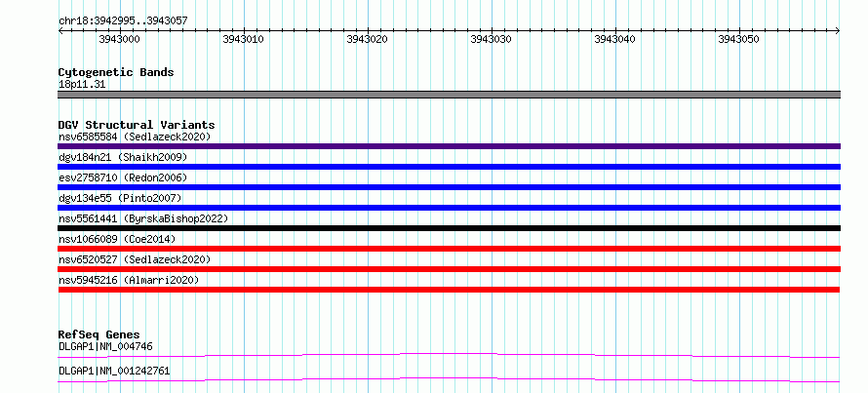Screen dimensions: 868x393
Task: Click the nsv1066089 (Coe2014) label
Action: pyautogui.click(x=117, y=239)
